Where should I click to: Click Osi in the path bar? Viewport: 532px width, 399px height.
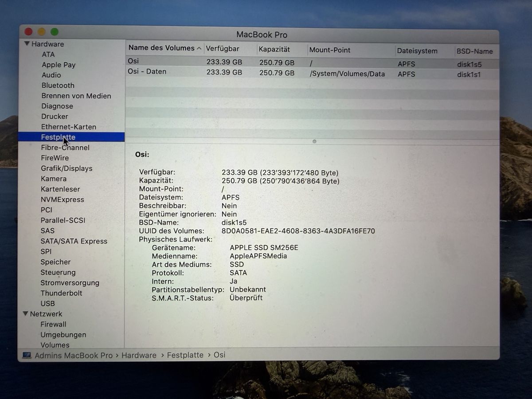tap(219, 355)
